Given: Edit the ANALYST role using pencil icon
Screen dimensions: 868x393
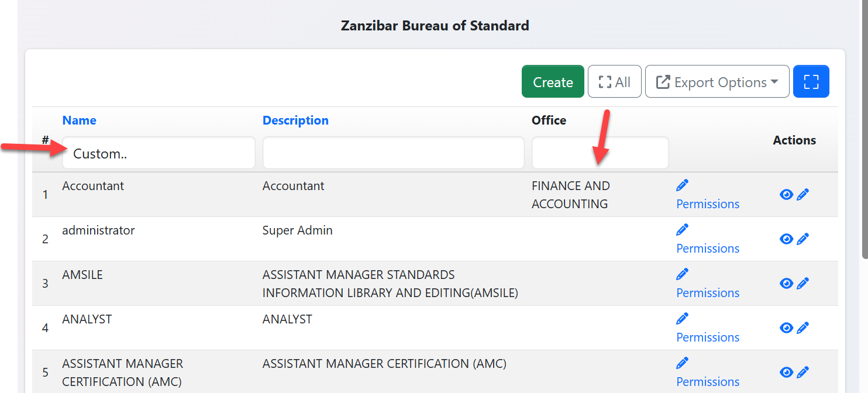Looking at the screenshot, I should 803,328.
